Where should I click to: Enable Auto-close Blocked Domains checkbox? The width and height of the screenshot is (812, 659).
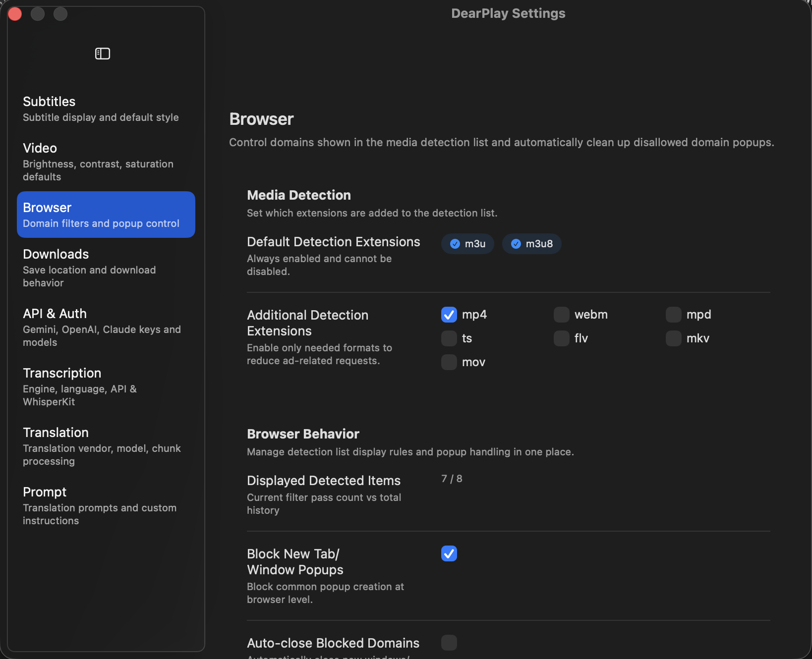(449, 643)
